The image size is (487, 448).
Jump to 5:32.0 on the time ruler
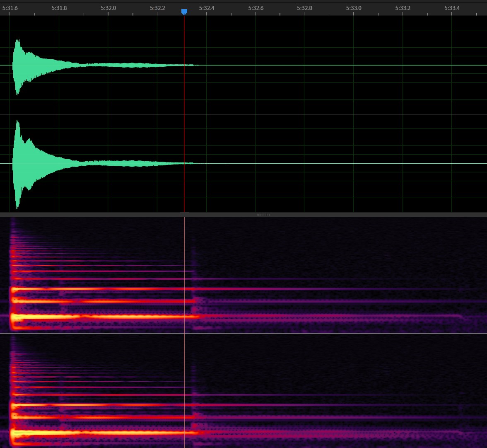point(108,8)
